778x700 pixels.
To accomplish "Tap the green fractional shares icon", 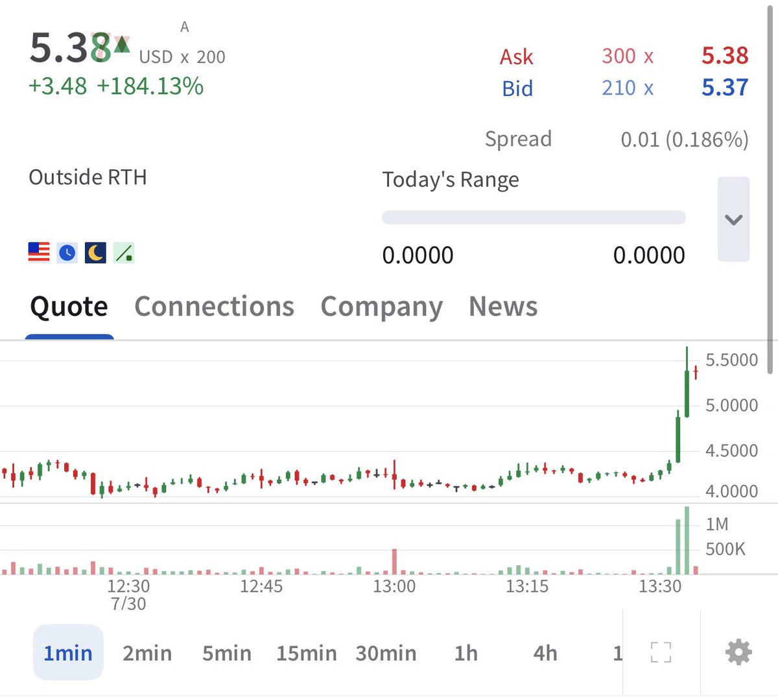I will 124,252.
